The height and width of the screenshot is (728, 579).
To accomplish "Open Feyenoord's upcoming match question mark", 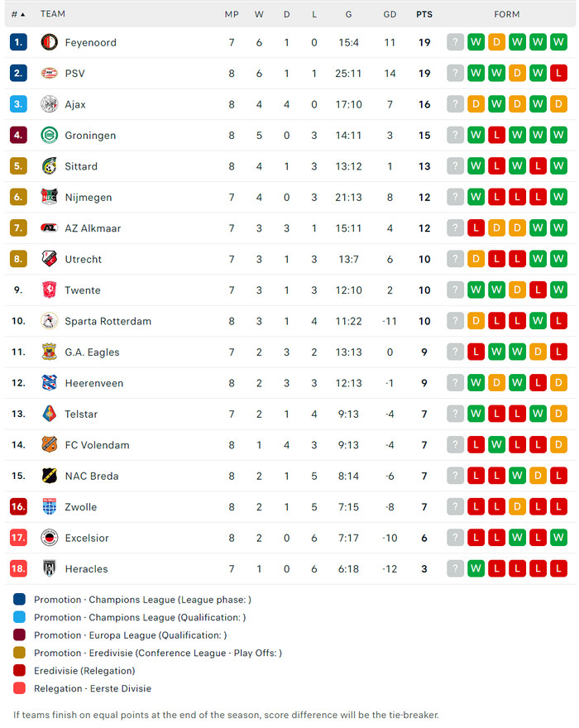I will 455,42.
